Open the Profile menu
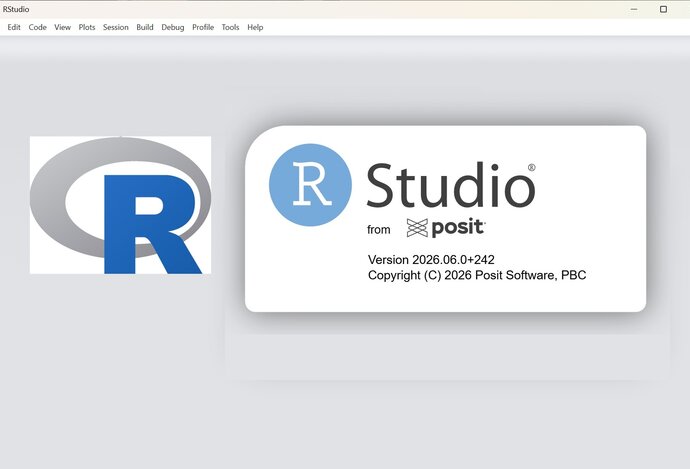690x469 pixels. click(203, 27)
